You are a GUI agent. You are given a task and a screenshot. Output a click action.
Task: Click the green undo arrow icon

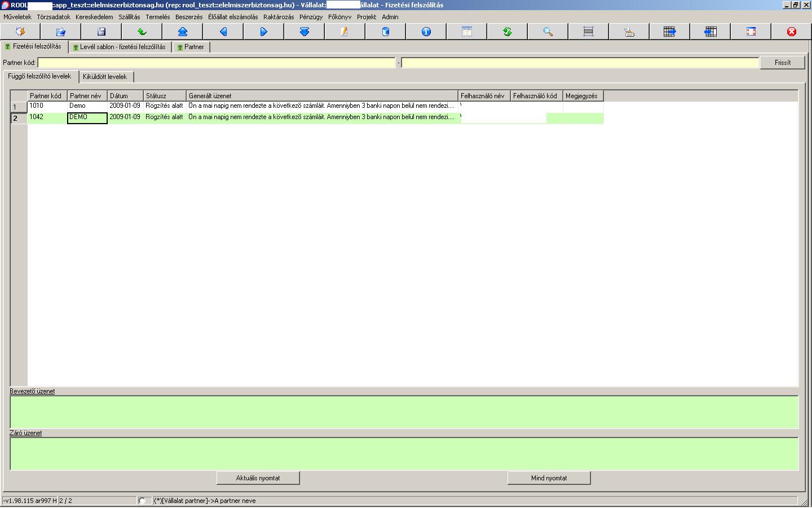(142, 32)
